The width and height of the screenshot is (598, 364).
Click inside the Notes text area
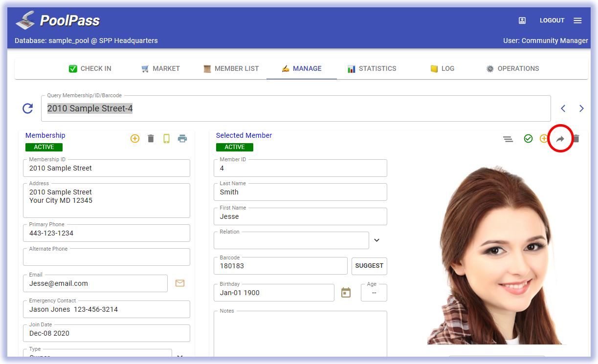pos(300,334)
